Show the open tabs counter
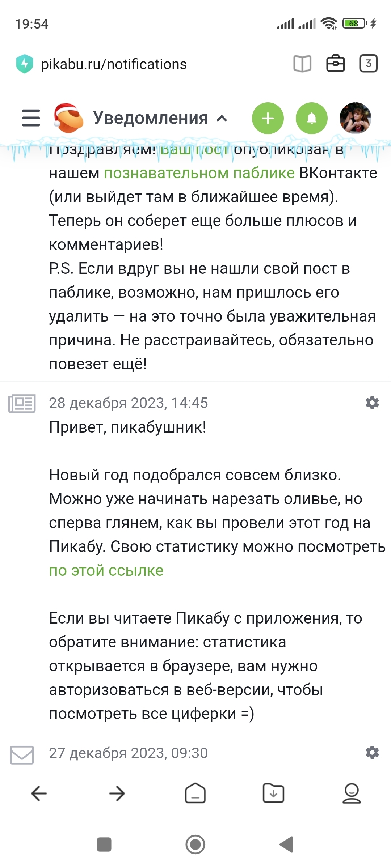The width and height of the screenshot is (391, 868). point(368,64)
